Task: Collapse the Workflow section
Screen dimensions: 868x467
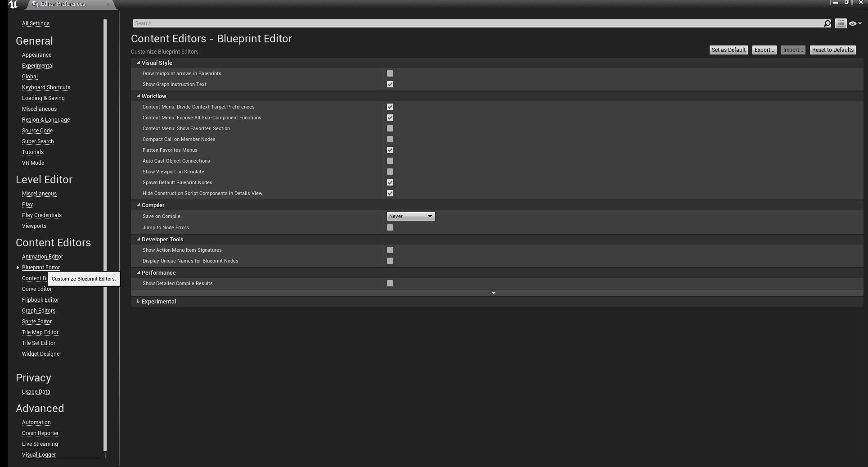Action: pos(138,96)
